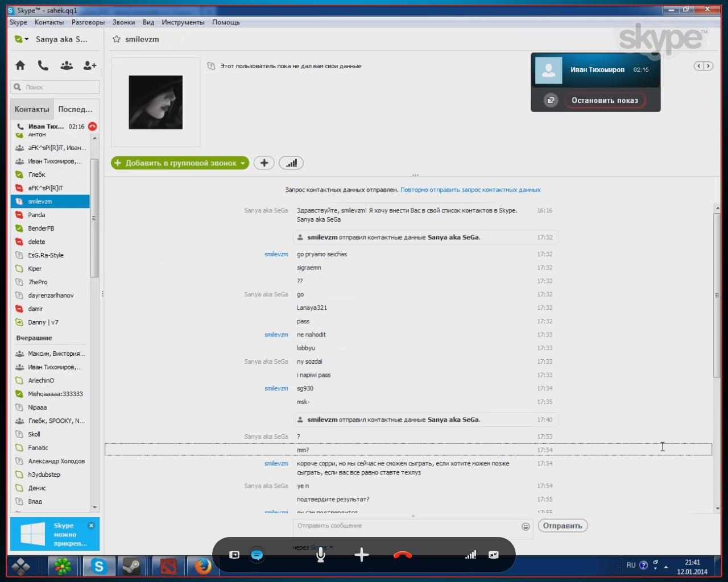The height and width of the screenshot is (582, 728).
Task: Show hidden system tray icons
Action: click(x=666, y=567)
